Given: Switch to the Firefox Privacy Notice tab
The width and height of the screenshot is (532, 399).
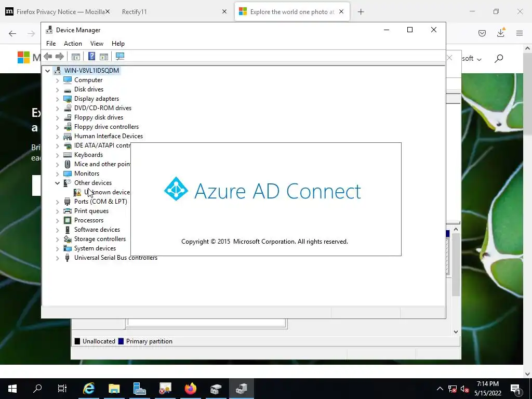Looking at the screenshot, I should 57,12.
